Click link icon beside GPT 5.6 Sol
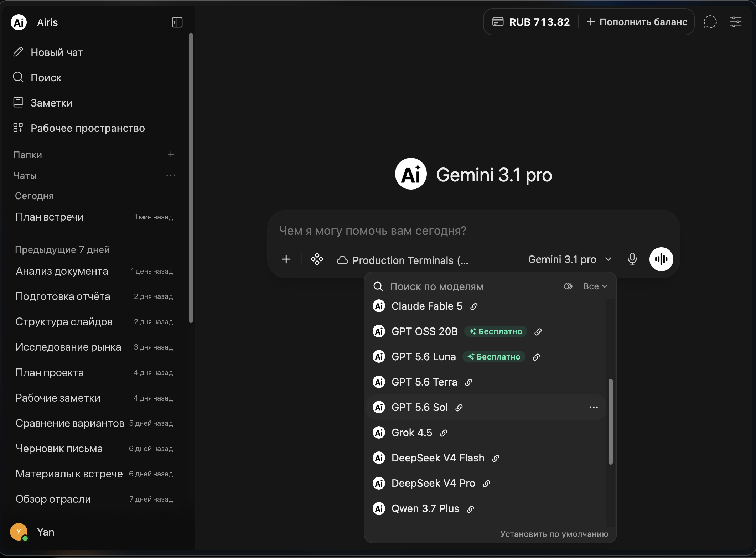The height and width of the screenshot is (558, 756). click(x=459, y=408)
